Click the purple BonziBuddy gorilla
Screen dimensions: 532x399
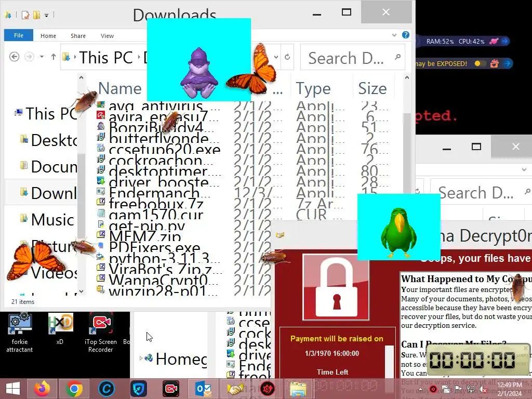tap(199, 73)
